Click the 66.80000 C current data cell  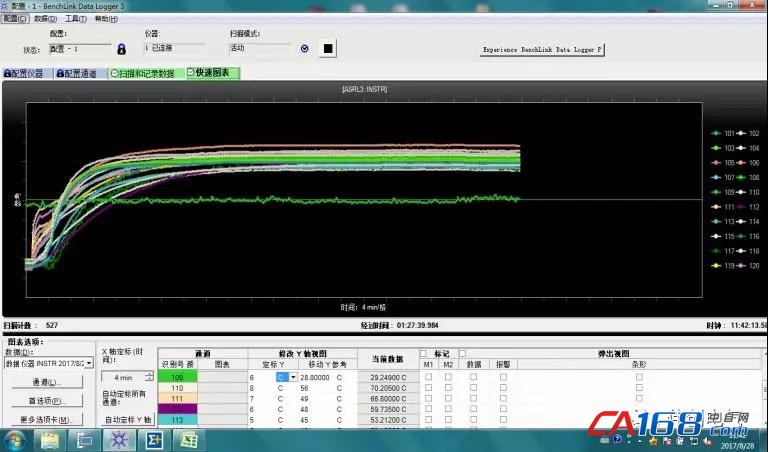point(388,399)
